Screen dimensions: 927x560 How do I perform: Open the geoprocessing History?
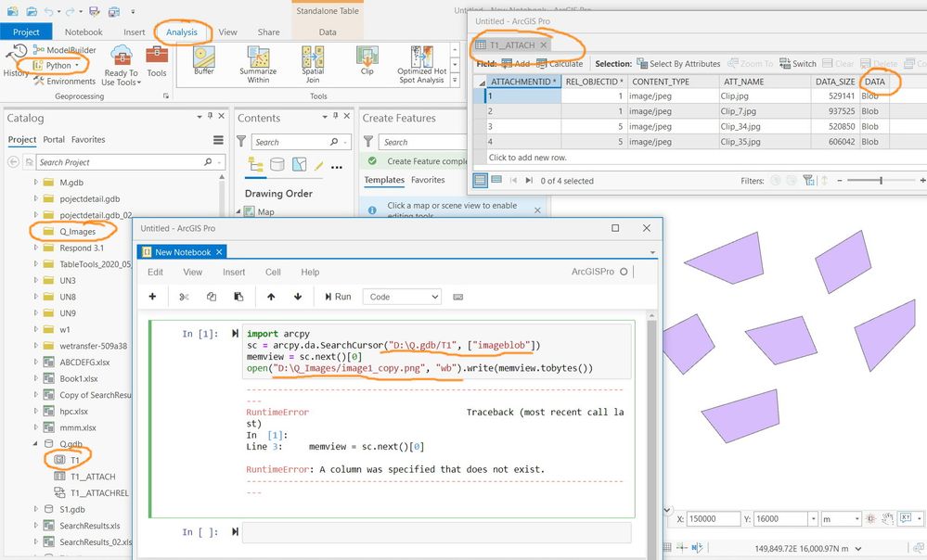(16, 61)
